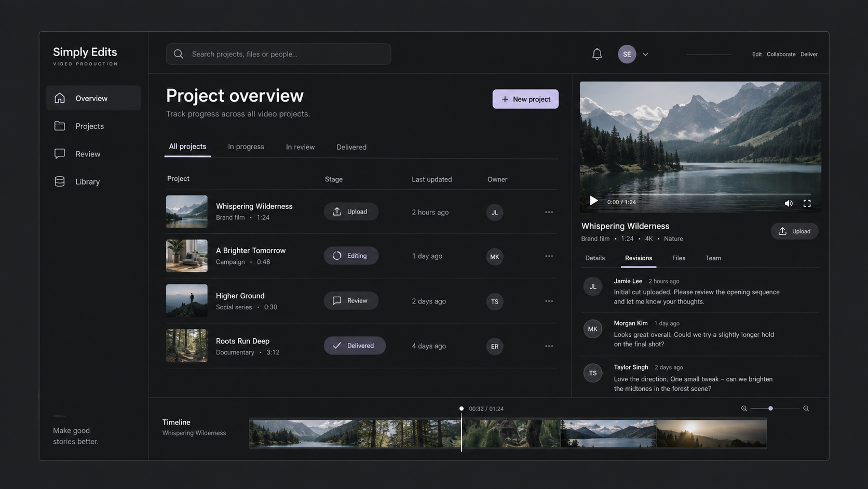Open the Whispering Wilderness project thumbnail
The height and width of the screenshot is (489, 868).
(186, 212)
